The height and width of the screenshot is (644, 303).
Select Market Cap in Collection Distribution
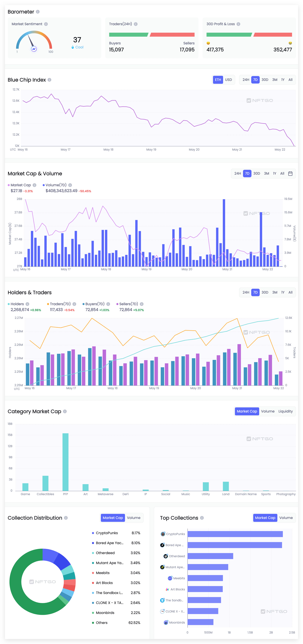tap(113, 518)
